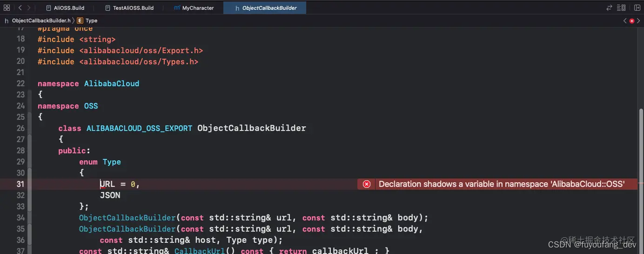The image size is (644, 254).
Task: Click the ObjectCallbackBuilder constructor on line 34
Action: 127,218
